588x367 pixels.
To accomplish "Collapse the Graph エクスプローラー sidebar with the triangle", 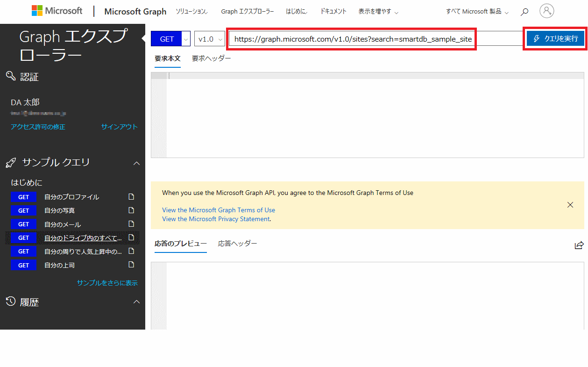I will 143,37.
